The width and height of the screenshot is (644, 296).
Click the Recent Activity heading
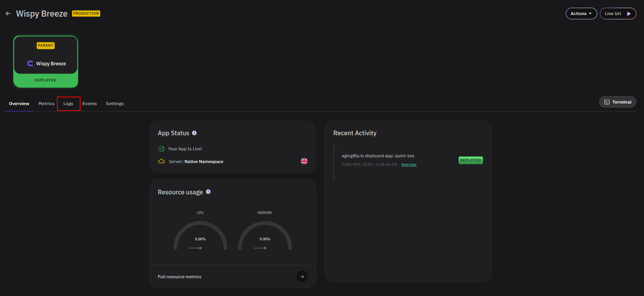point(355,133)
